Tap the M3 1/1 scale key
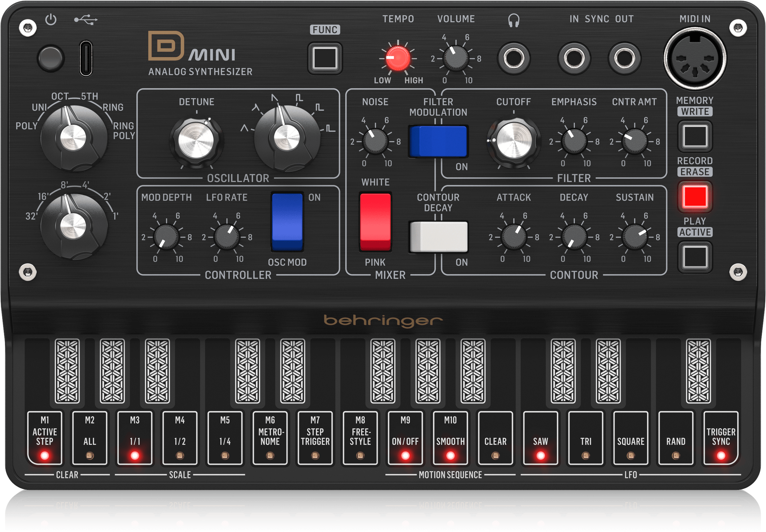Image resolution: width=766 pixels, height=532 pixels. pyautogui.click(x=135, y=438)
